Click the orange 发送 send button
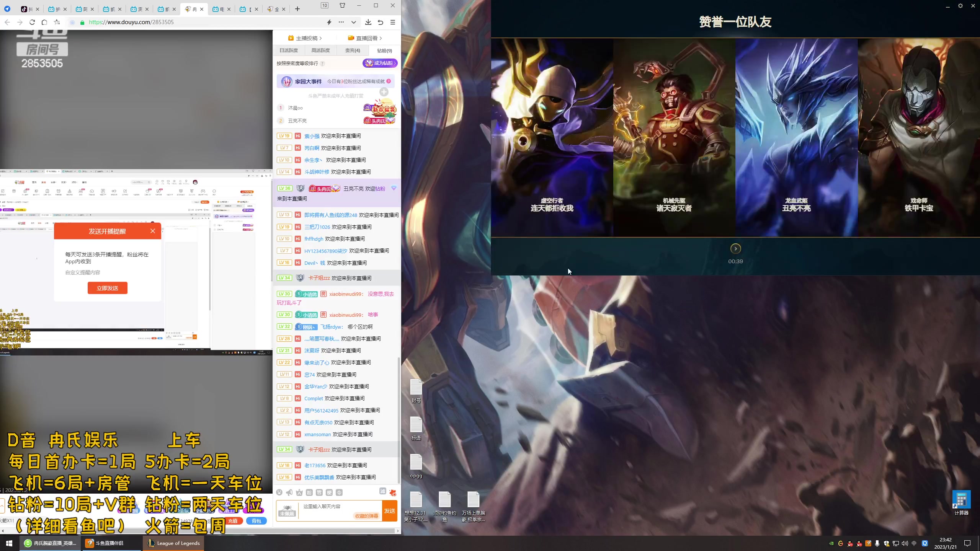980x551 pixels. pyautogui.click(x=390, y=511)
